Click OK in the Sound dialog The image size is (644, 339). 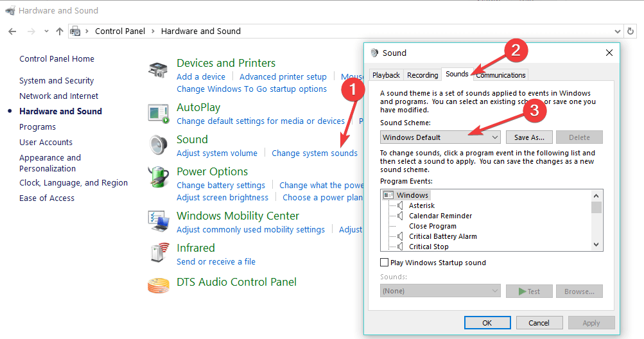click(x=487, y=323)
